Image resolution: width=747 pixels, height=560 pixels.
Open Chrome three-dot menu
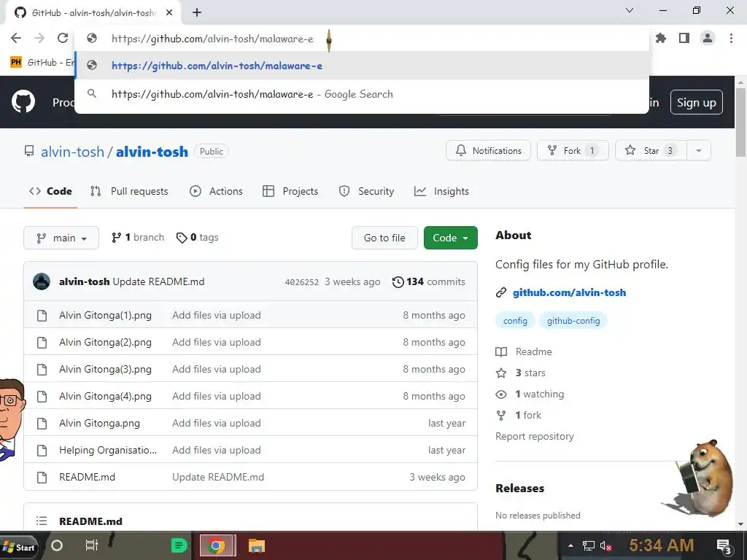tap(731, 38)
